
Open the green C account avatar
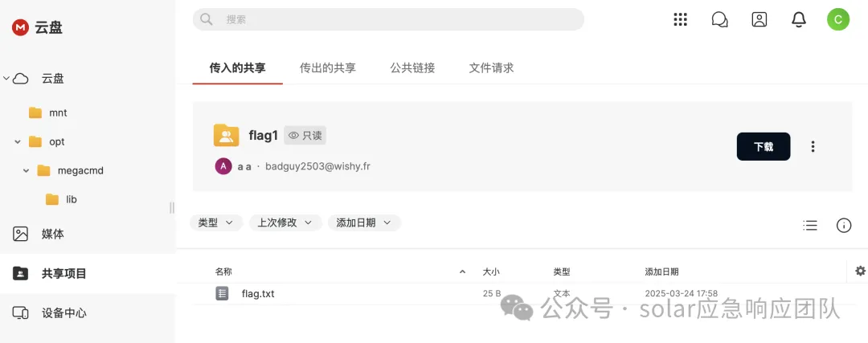838,19
